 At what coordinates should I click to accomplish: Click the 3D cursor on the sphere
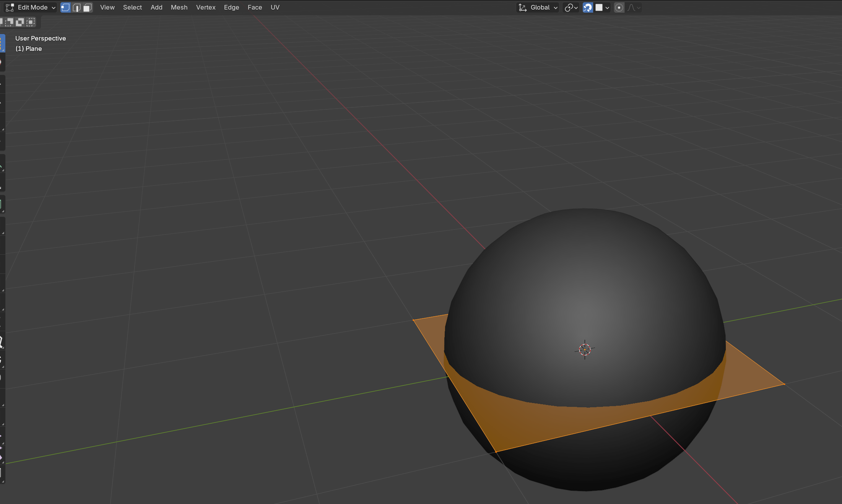(x=585, y=350)
